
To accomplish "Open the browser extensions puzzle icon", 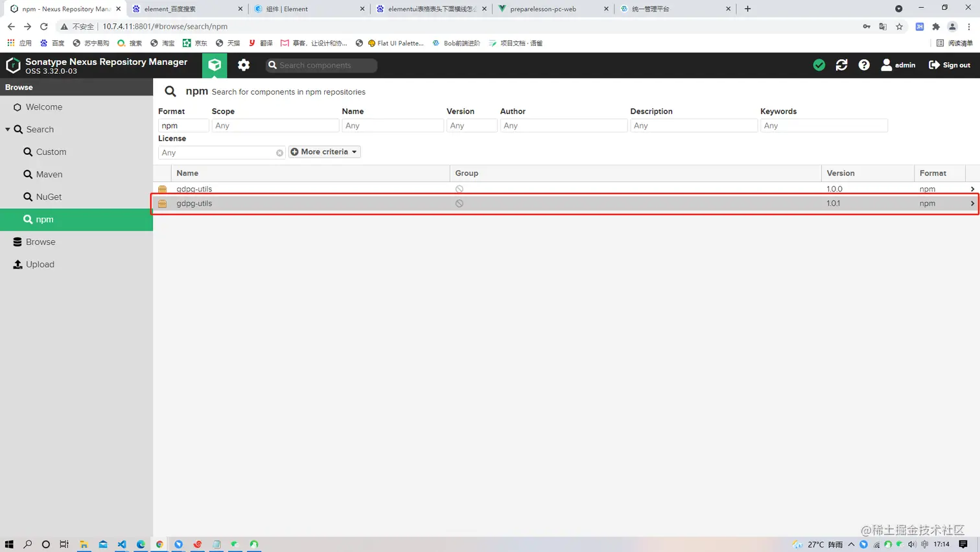I will [x=936, y=27].
